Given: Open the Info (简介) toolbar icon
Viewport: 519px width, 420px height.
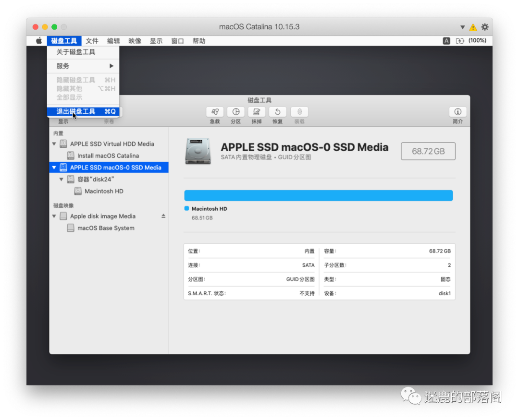Looking at the screenshot, I should pos(458,112).
